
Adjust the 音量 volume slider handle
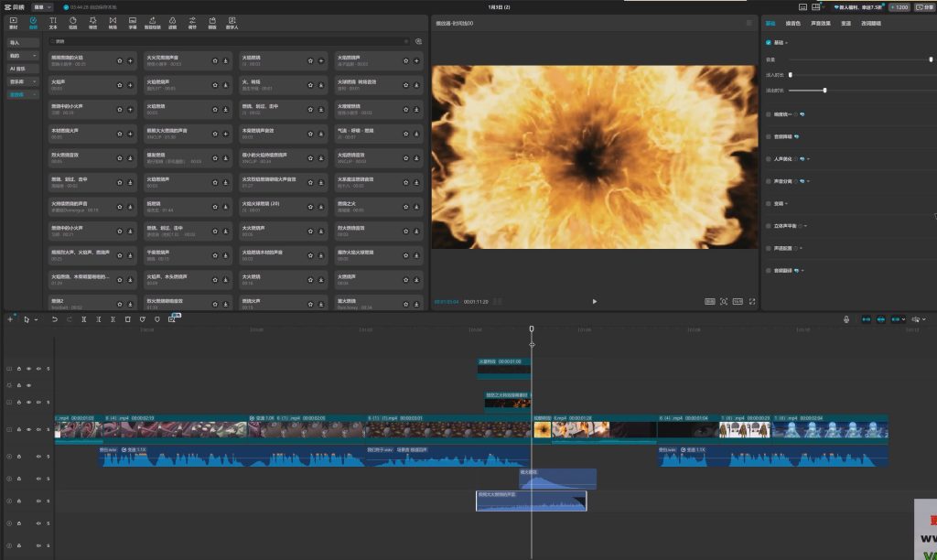(931, 59)
